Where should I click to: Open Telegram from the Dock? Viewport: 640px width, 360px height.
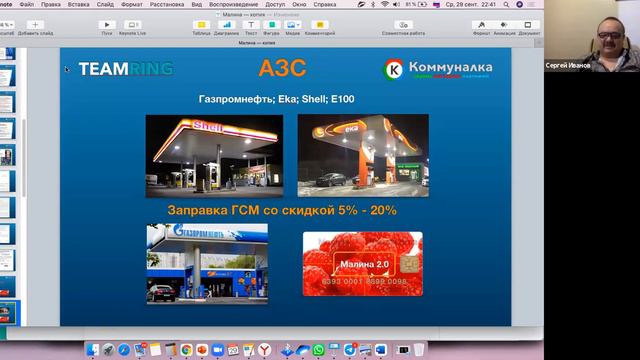[x=350, y=350]
